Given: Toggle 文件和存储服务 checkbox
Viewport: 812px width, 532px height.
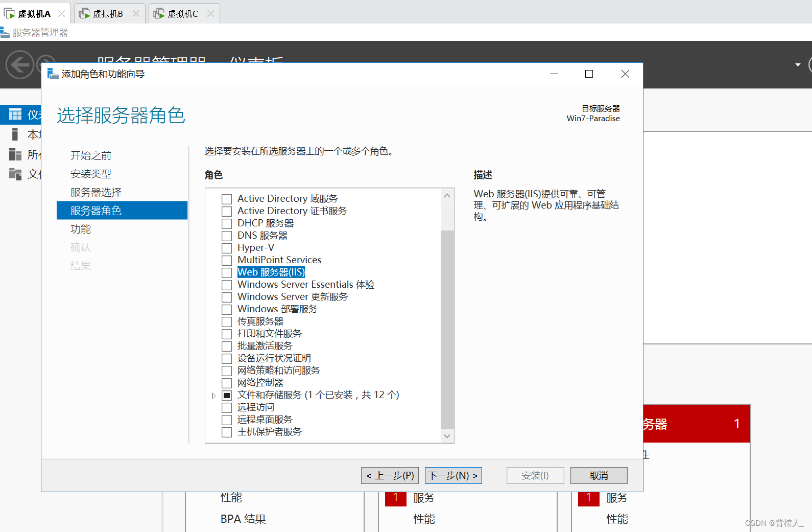Looking at the screenshot, I should click(x=227, y=395).
